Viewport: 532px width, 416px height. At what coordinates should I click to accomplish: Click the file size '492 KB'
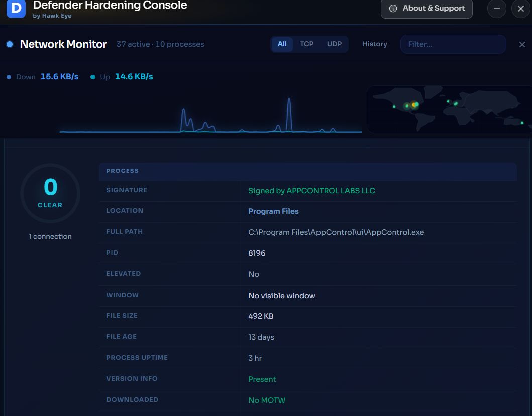[261, 316]
